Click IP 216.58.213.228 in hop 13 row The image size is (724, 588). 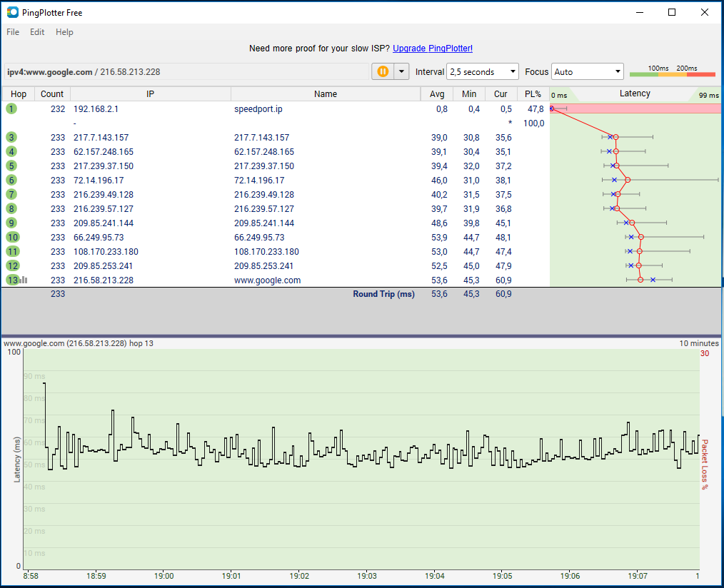pyautogui.click(x=104, y=280)
